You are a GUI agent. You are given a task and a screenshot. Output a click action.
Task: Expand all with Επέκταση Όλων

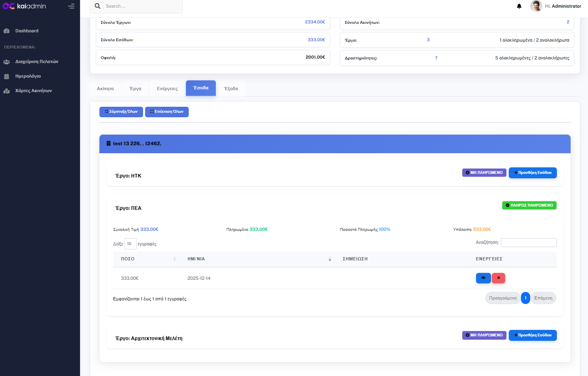click(x=166, y=112)
